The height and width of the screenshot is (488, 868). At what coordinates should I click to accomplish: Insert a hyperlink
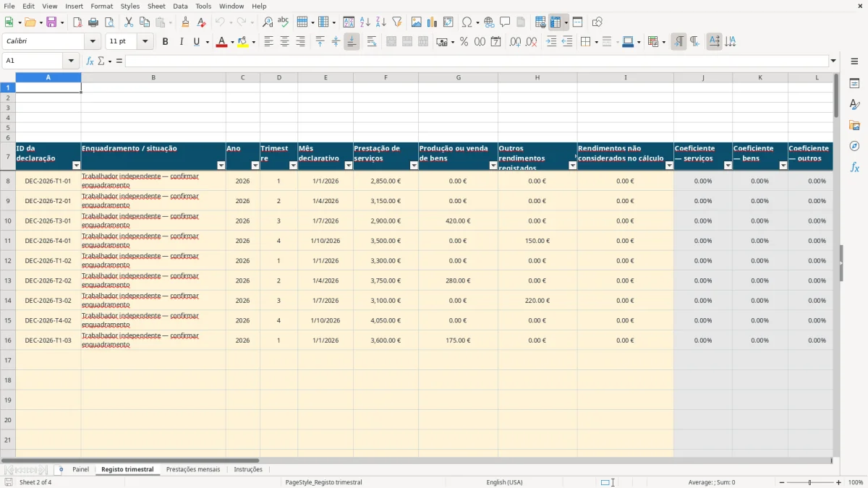[489, 22]
